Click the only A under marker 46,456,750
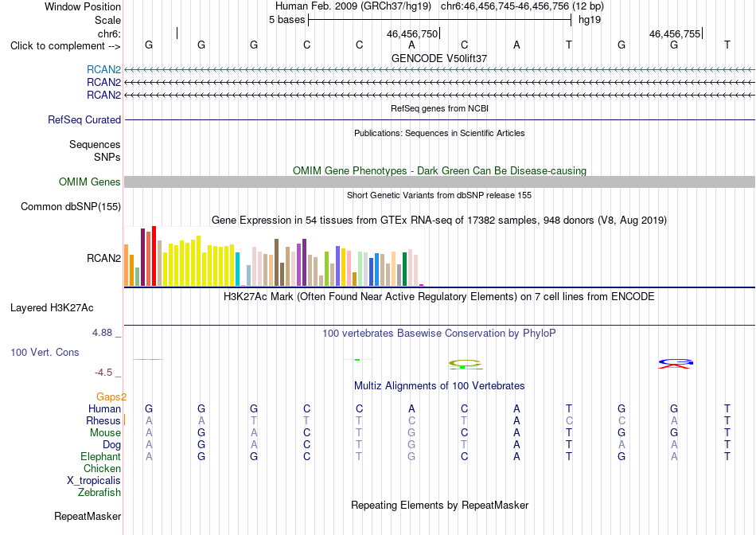The image size is (756, 535). [411, 45]
